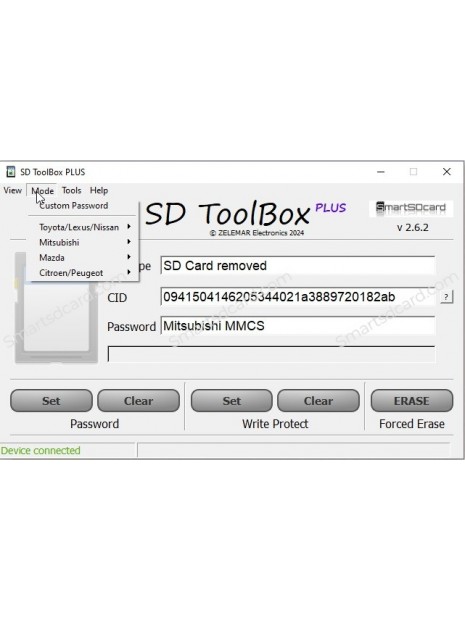Expand the Toyota/Lexus/Nissan submenu
This screenshot has height=620, width=465.
83,227
